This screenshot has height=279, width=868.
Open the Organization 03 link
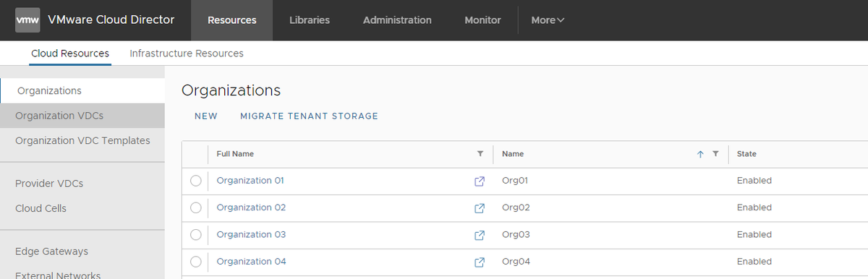(251, 235)
